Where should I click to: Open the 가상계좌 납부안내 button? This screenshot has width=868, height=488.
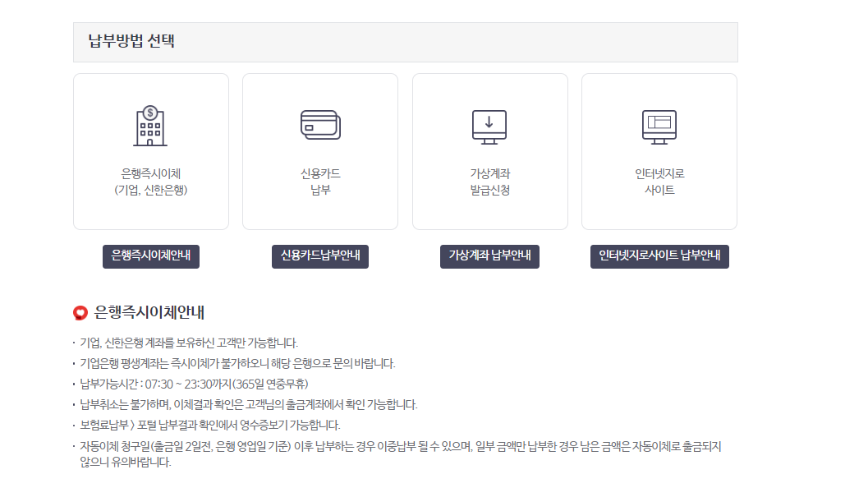[x=489, y=256]
